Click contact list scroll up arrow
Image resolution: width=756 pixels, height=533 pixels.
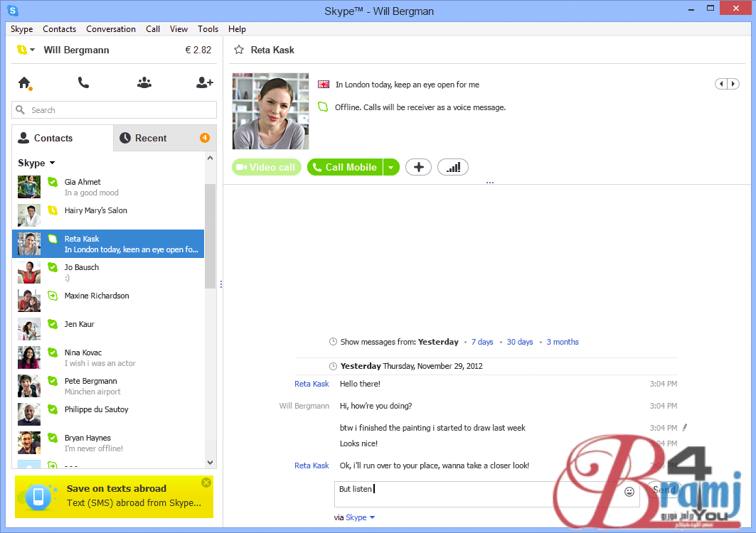(211, 158)
